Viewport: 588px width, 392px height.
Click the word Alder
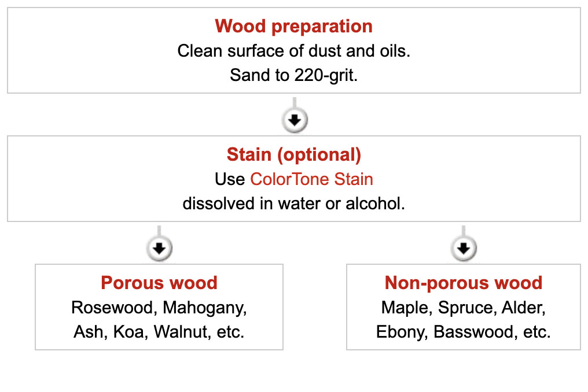[x=523, y=308]
